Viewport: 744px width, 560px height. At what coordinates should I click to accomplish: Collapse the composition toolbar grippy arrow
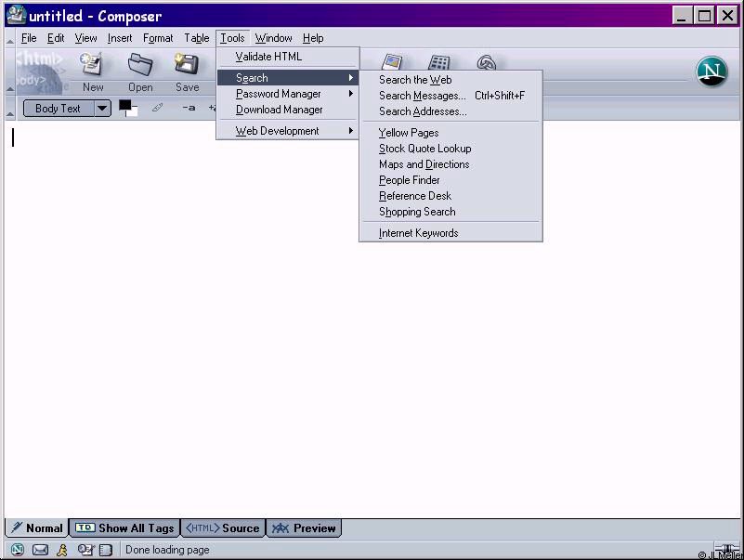pyautogui.click(x=10, y=88)
